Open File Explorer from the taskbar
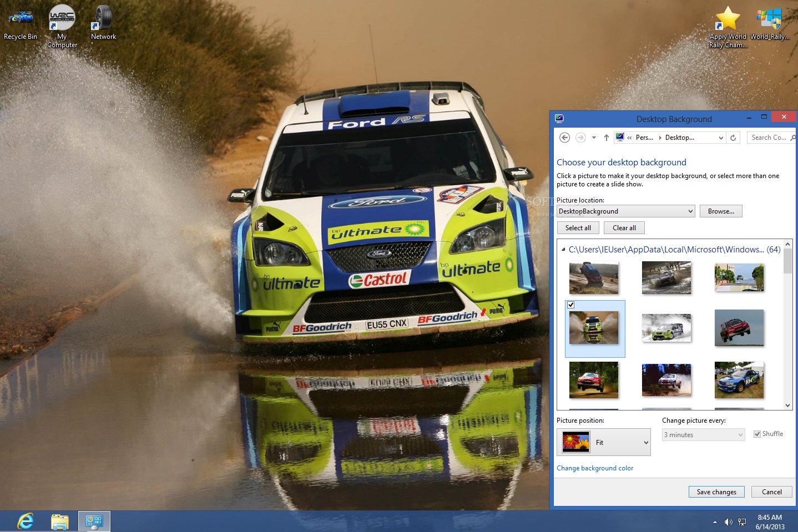This screenshot has height=532, width=798. [60, 521]
